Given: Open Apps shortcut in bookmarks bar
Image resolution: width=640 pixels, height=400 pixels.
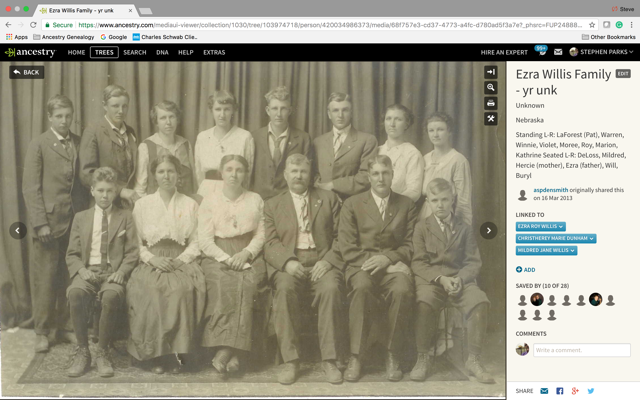Looking at the screenshot, I should (16, 37).
